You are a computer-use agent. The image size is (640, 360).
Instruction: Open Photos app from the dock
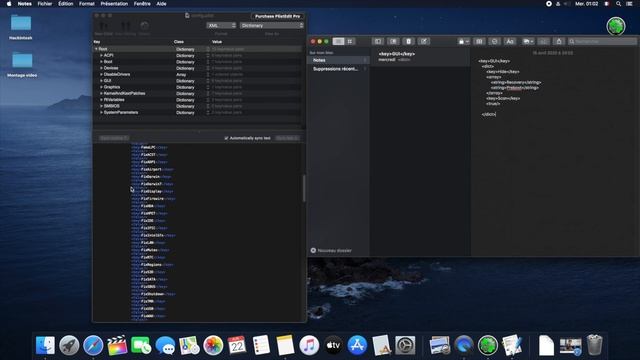213,345
